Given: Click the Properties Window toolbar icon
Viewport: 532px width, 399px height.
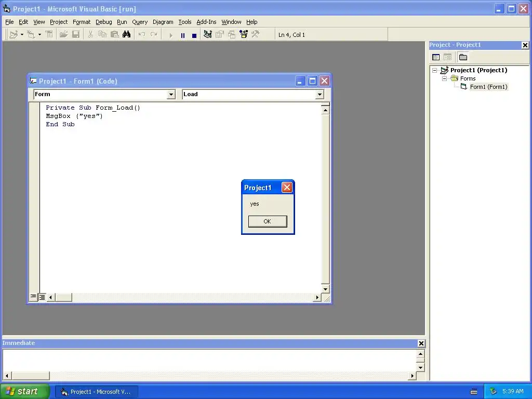Looking at the screenshot, I should (220, 35).
